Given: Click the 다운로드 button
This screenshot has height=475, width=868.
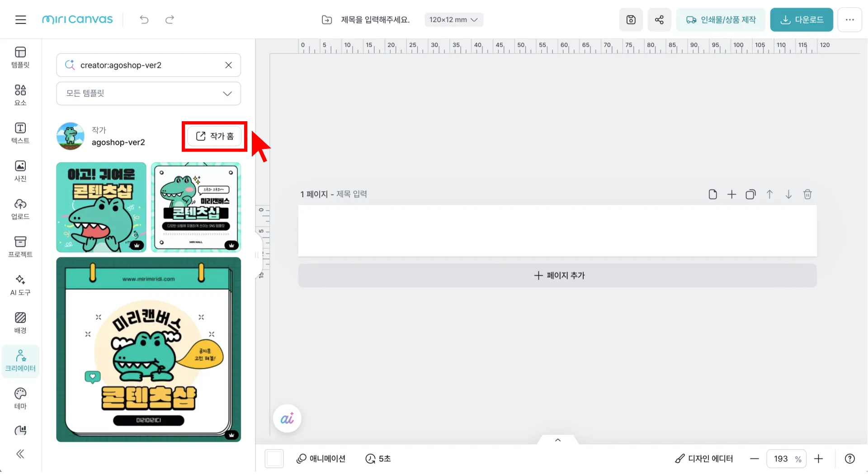Looking at the screenshot, I should click(801, 19).
